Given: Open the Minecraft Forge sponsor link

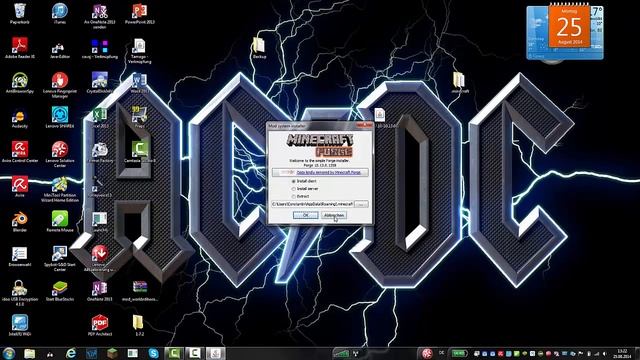Looking at the screenshot, I should (x=329, y=172).
